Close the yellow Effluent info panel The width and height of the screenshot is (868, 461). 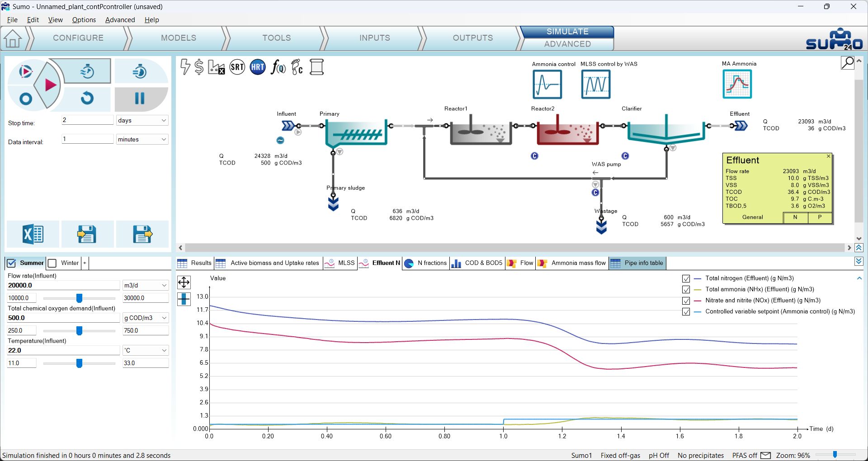[x=828, y=156]
